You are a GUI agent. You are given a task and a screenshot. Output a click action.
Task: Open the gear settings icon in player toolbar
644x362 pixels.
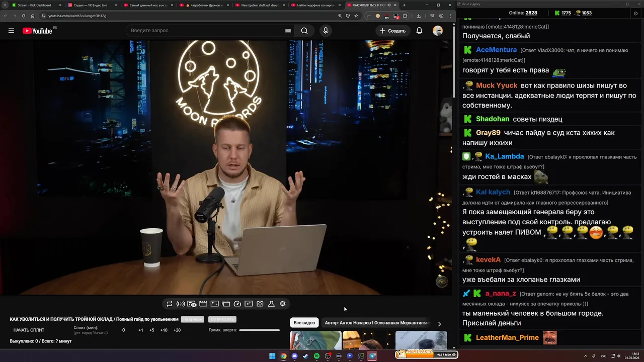pyautogui.click(x=283, y=304)
